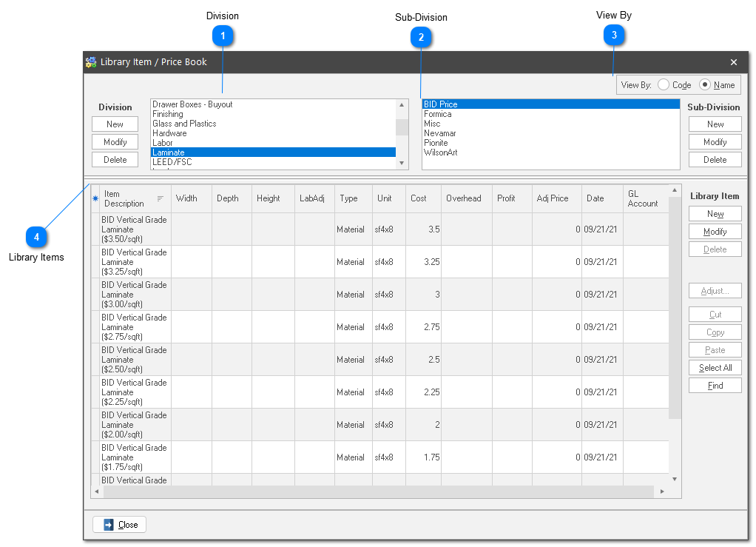Select the Name radio button
The height and width of the screenshot is (547, 756).
(x=705, y=85)
